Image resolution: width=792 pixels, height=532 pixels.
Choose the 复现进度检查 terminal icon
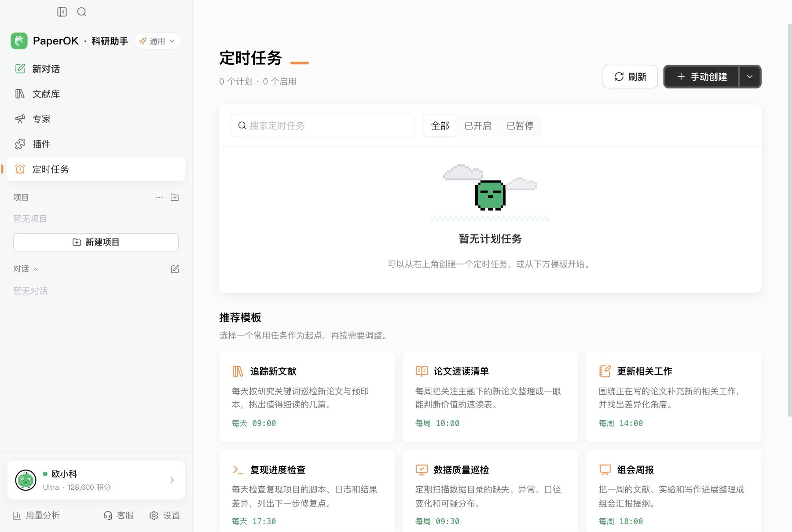(238, 470)
